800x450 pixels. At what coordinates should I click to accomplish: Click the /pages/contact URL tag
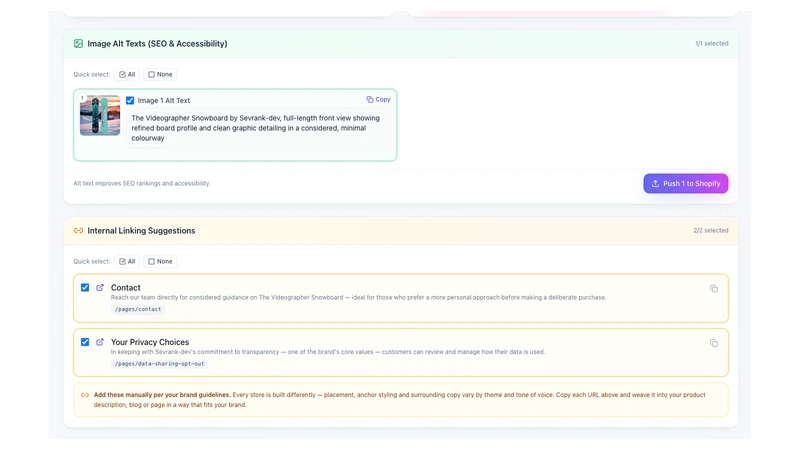tap(138, 309)
